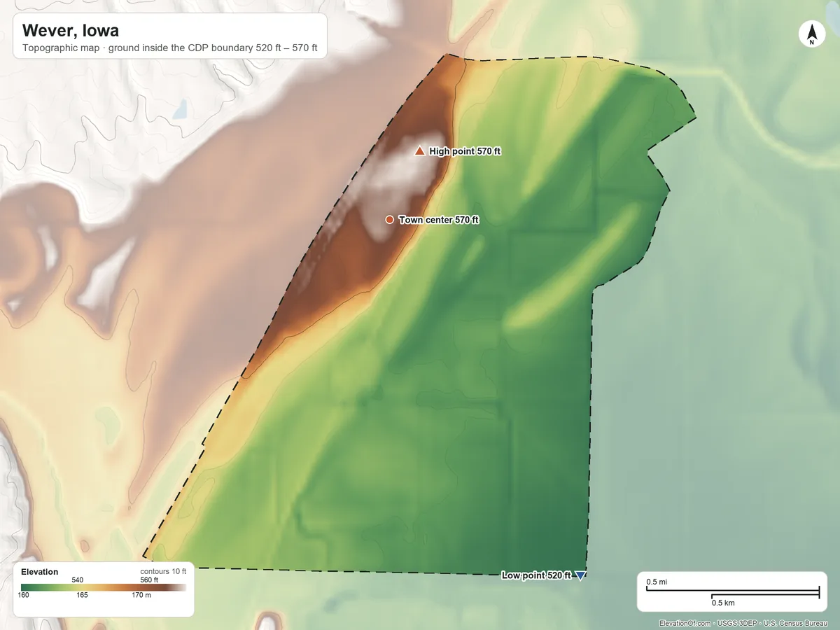This screenshot has width=840, height=630.
Task: Click the '560 ft' legend tick label
Action: pyautogui.click(x=149, y=580)
